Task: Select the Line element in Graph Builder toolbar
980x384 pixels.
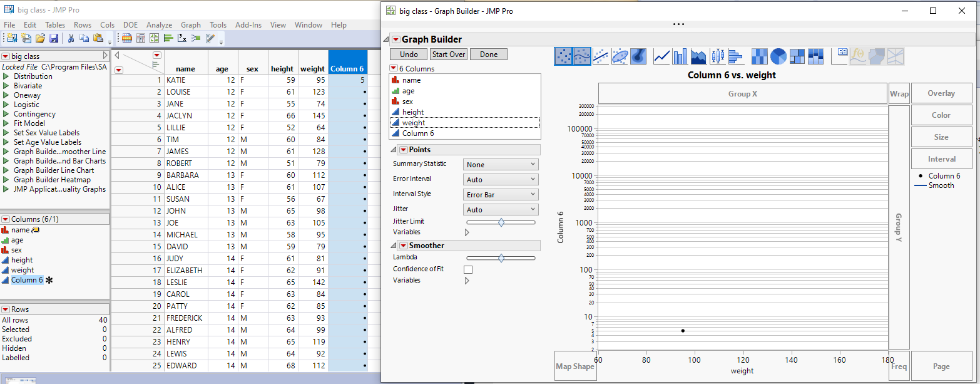Action: [x=661, y=56]
